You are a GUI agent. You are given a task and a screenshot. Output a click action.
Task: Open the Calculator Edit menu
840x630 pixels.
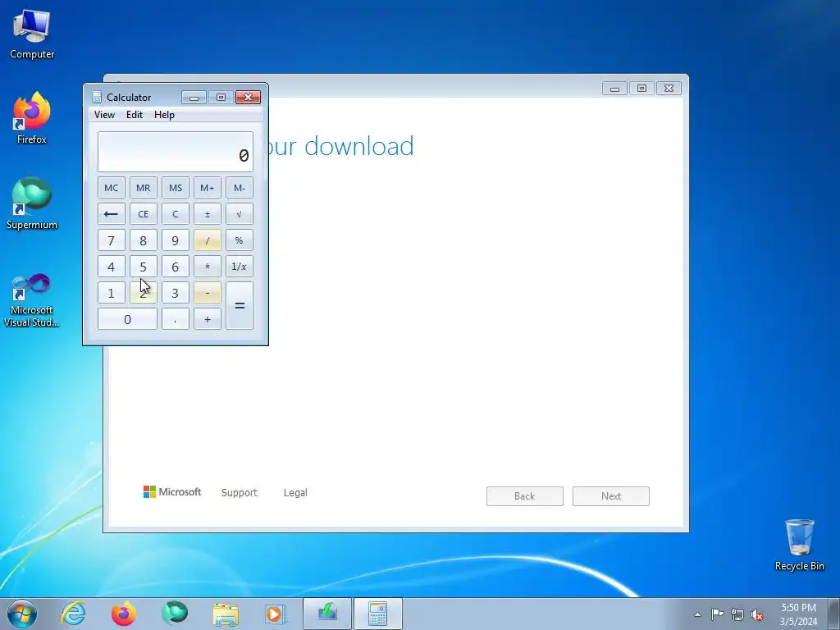pos(135,115)
